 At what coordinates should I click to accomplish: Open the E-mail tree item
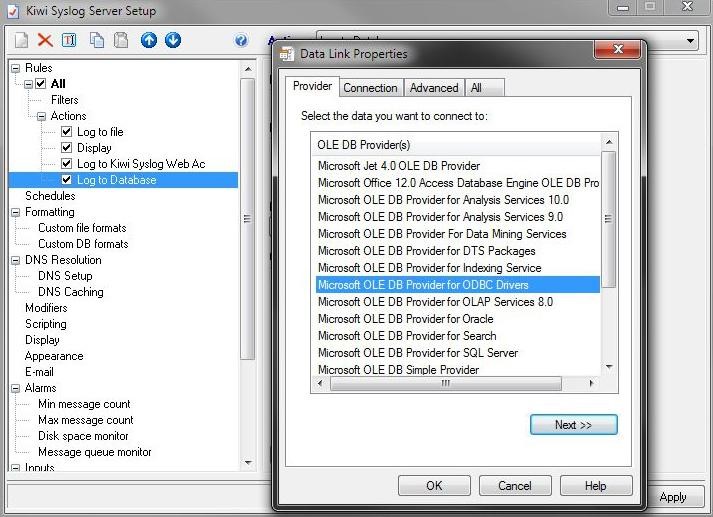pyautogui.click(x=40, y=372)
